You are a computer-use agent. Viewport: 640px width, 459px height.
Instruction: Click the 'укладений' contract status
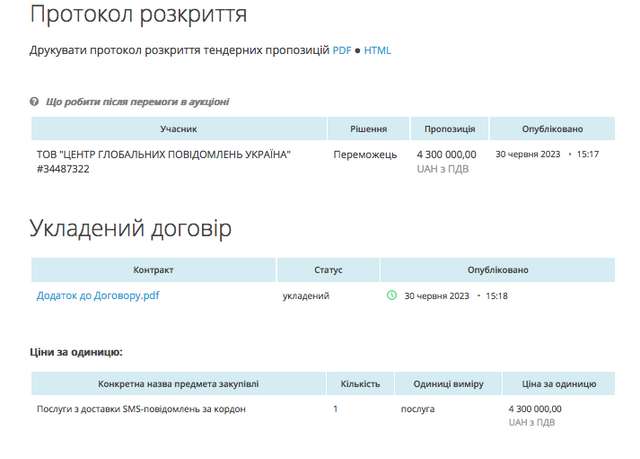coord(306,296)
